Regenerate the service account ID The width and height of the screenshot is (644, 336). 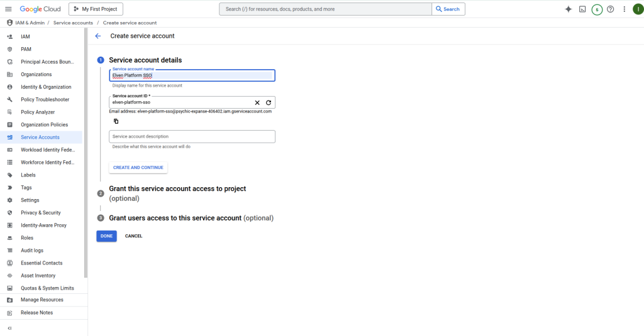click(x=269, y=102)
